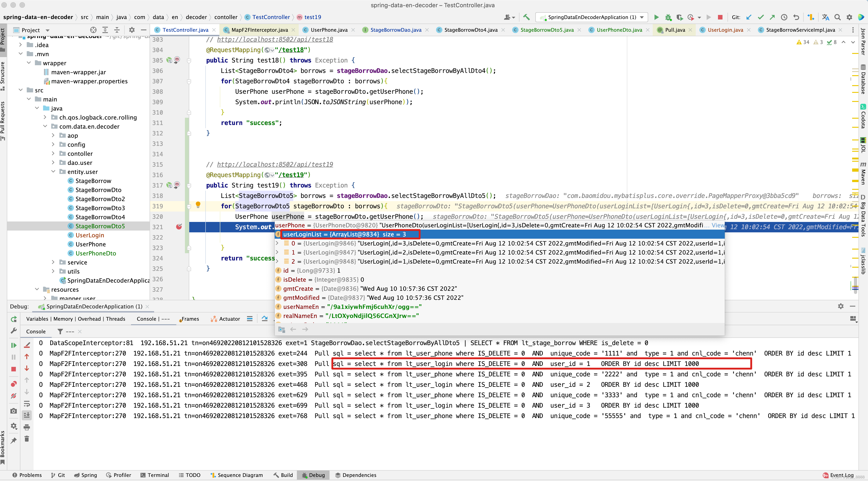Open the Translate icon in top toolbar
Image resolution: width=868 pixels, height=481 pixels.
(x=826, y=17)
